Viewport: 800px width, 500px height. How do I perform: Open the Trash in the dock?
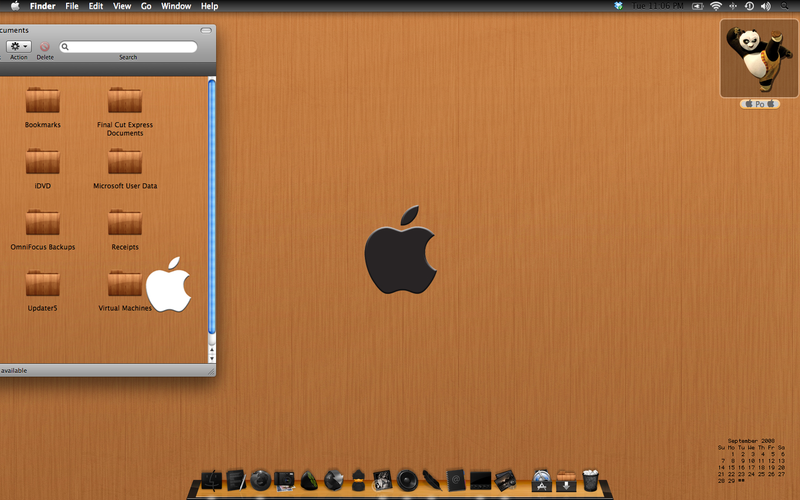(590, 481)
